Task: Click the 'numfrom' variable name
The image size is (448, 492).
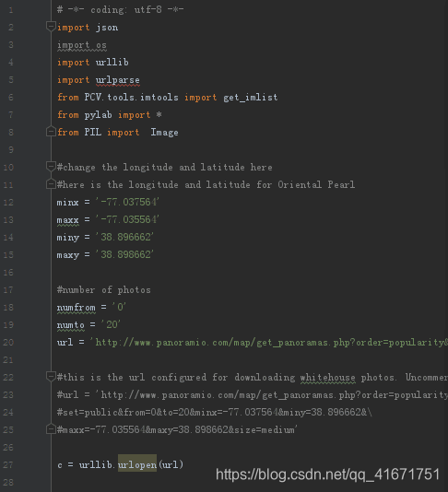Action: [77, 308]
